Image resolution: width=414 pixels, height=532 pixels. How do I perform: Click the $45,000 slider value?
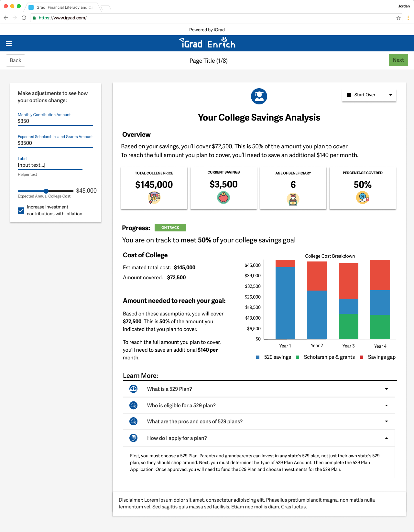click(x=86, y=191)
